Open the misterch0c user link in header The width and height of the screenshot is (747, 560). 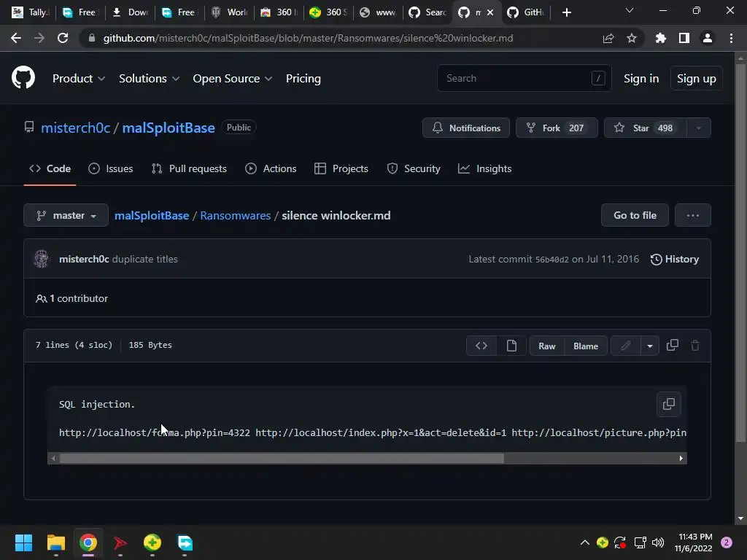(x=75, y=128)
